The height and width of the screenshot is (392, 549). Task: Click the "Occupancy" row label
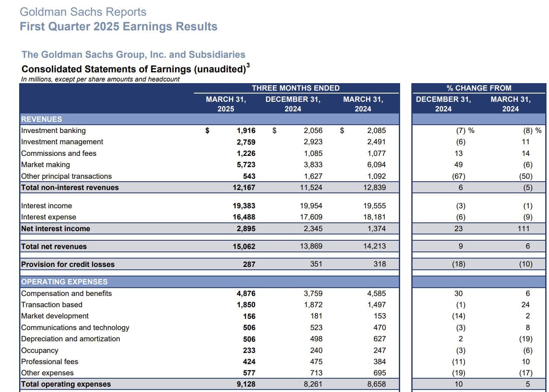point(40,350)
